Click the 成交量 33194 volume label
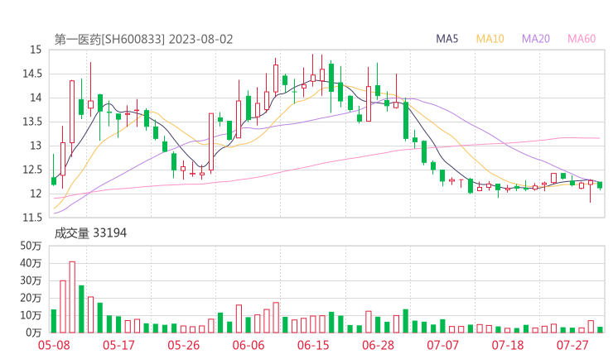Screen dimensions: 613x364 pyautogui.click(x=90, y=233)
